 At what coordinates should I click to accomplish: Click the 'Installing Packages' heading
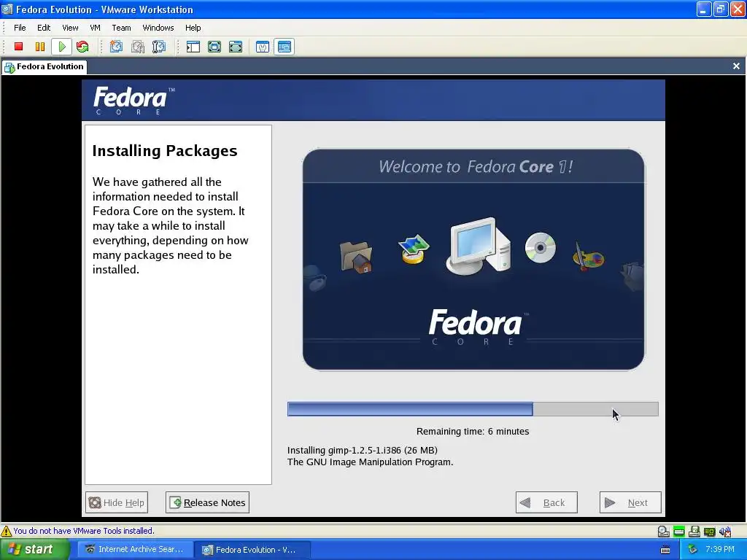165,151
